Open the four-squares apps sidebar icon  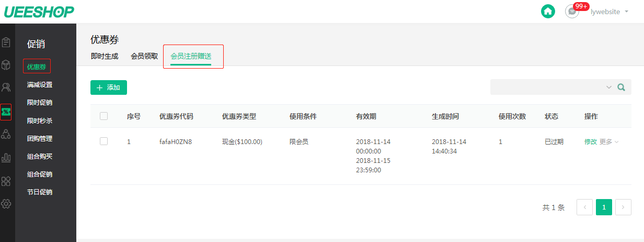click(6, 181)
